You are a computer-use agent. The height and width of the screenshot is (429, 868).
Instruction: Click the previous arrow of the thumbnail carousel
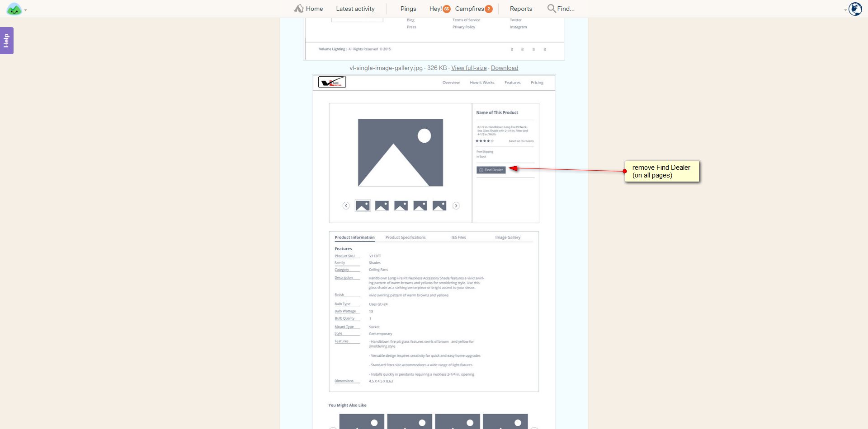click(346, 206)
